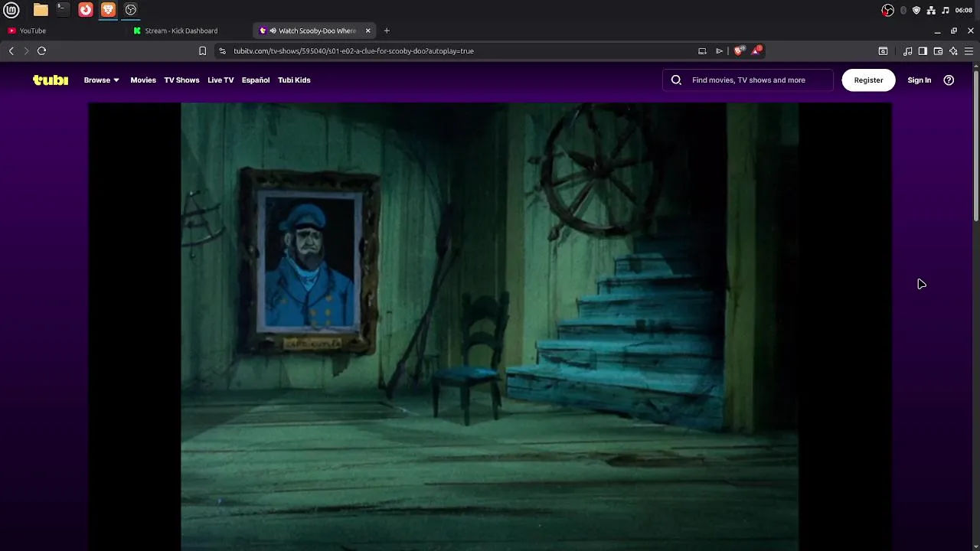Expand the Browse dropdown menu

[x=102, y=80]
